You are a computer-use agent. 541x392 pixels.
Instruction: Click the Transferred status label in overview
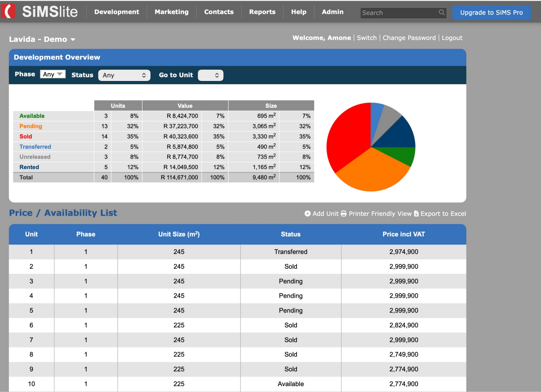point(35,147)
